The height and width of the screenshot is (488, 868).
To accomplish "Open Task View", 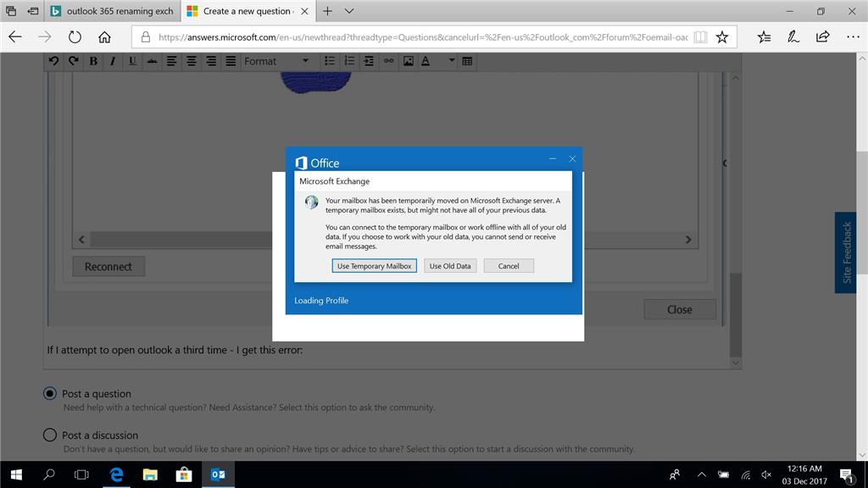I will click(x=81, y=474).
